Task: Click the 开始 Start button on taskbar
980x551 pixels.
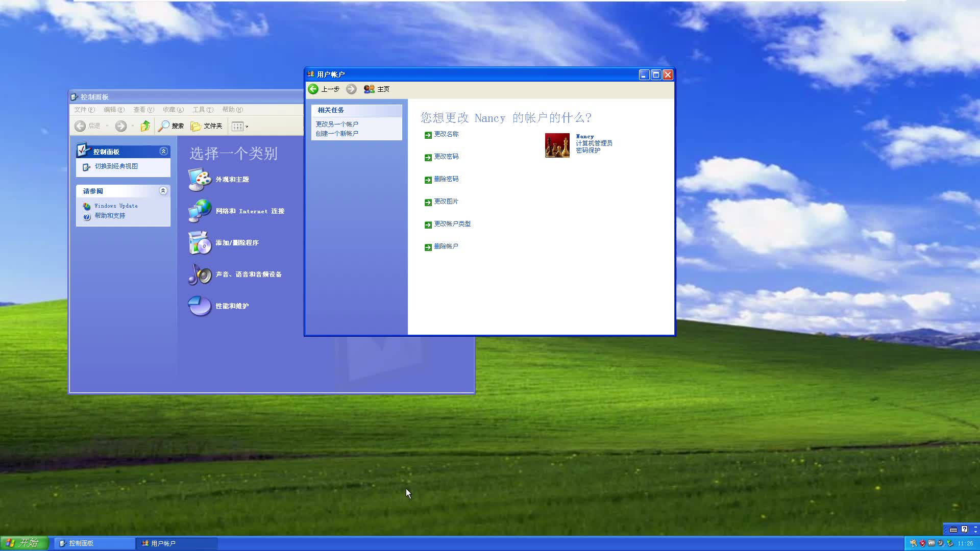Action: pyautogui.click(x=23, y=543)
